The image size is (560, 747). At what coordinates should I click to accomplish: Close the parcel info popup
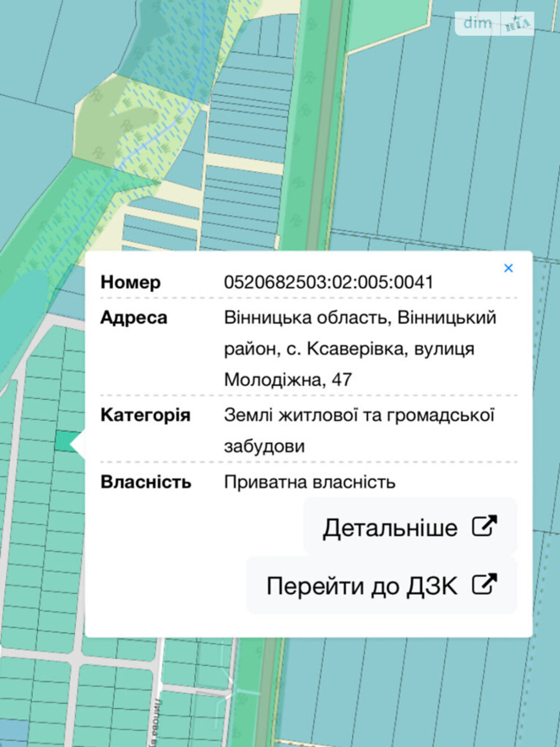[508, 268]
